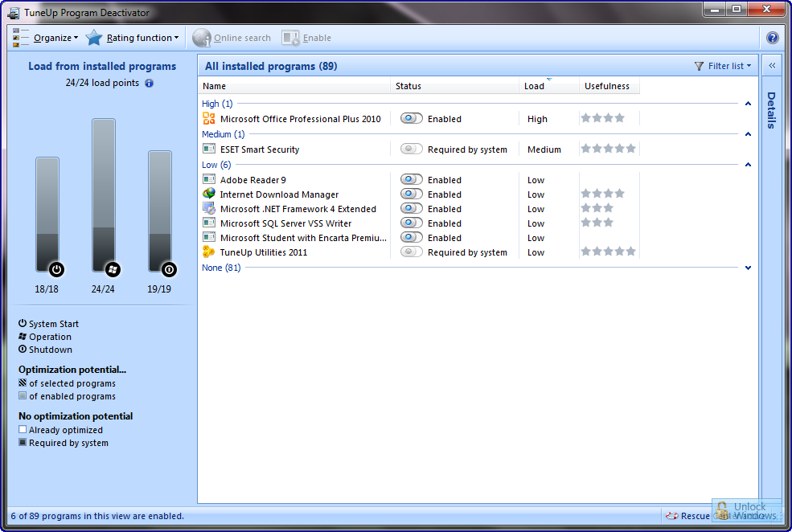Click the load points info icon
Viewport: 792px width, 532px height.
149,83
